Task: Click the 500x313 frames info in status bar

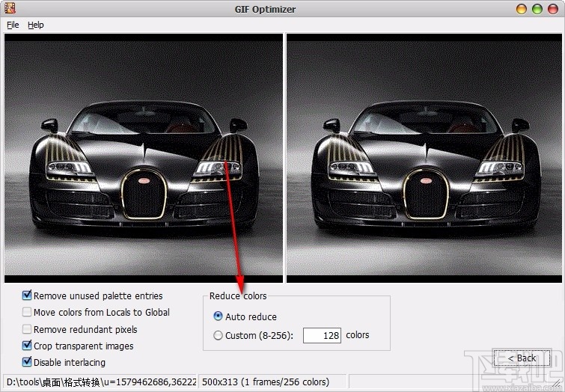Action: point(266,382)
